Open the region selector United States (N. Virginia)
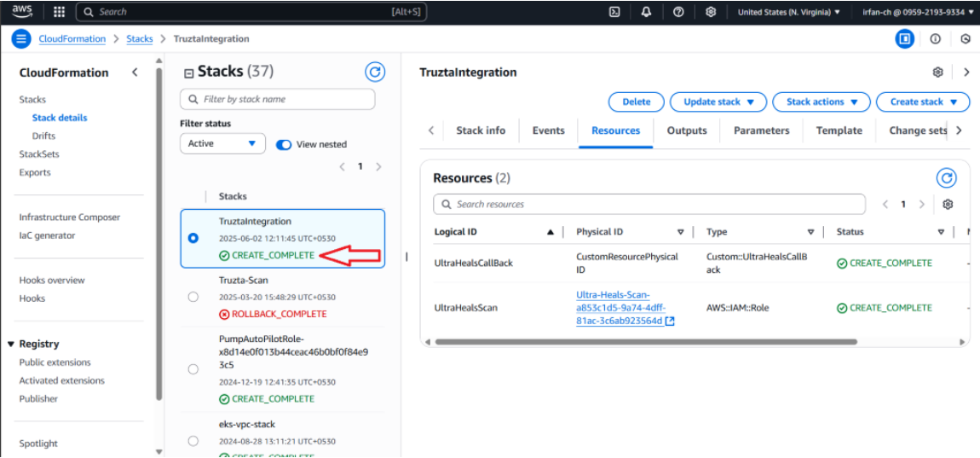Viewport: 980px width, 458px height. (x=789, y=12)
